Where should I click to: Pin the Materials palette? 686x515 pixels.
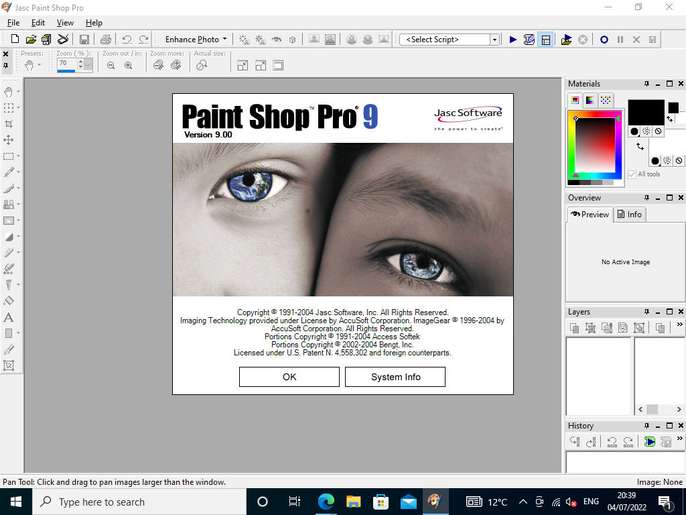click(x=647, y=84)
